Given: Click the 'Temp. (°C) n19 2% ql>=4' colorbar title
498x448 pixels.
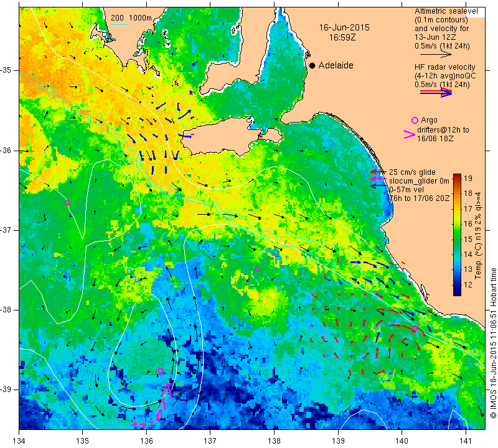Looking at the screenshot, I should pos(478,235).
